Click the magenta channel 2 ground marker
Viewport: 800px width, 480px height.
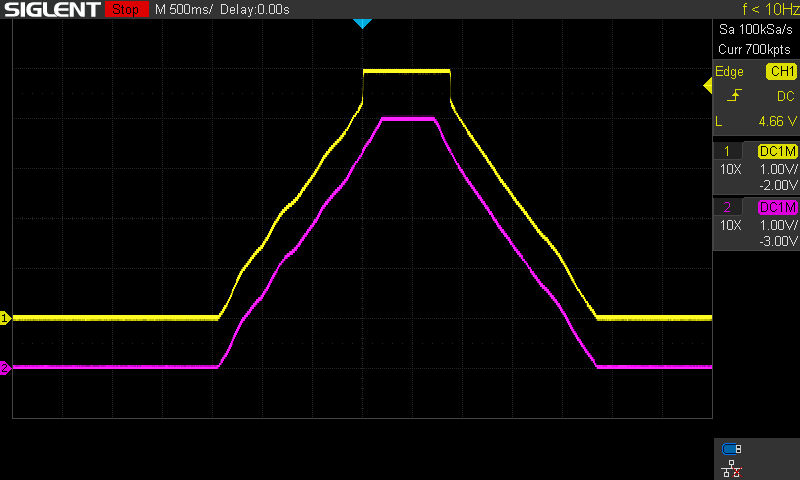click(x=5, y=368)
